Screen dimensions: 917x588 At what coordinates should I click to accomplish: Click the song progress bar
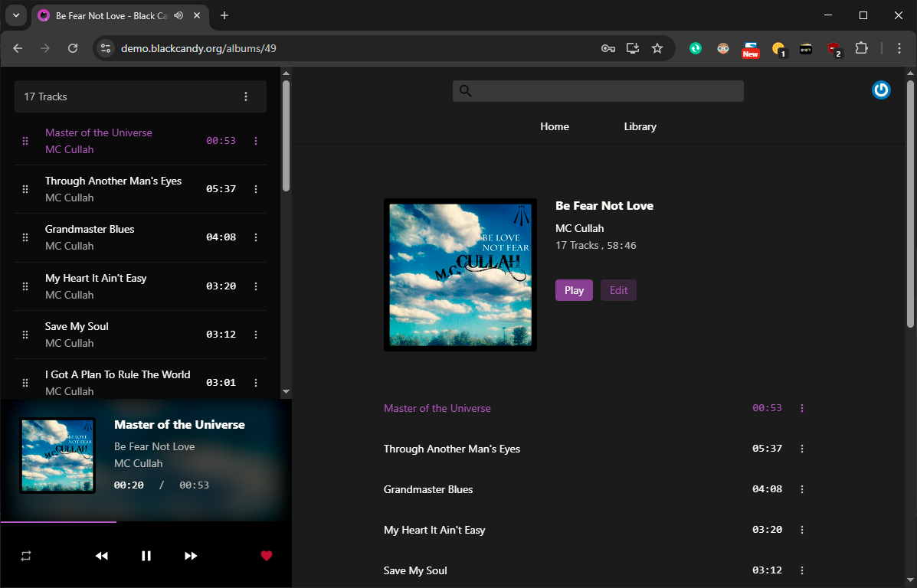(x=146, y=521)
